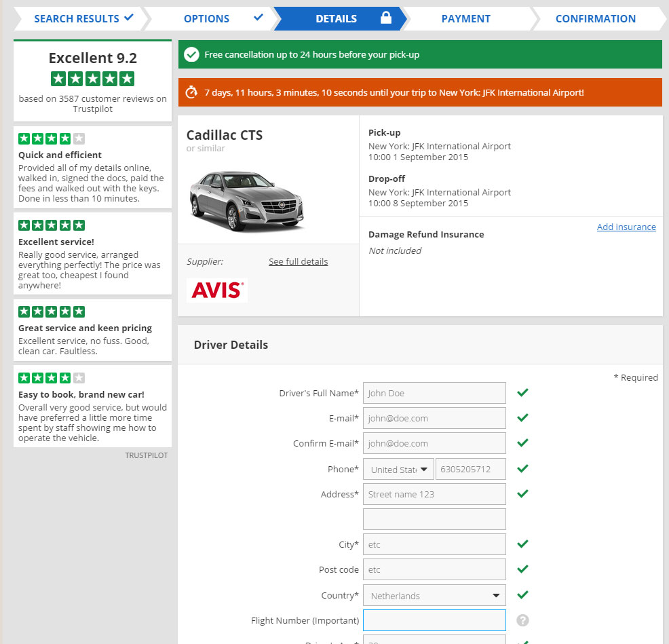
Task: Click into Driver's Full Name field
Action: (434, 393)
